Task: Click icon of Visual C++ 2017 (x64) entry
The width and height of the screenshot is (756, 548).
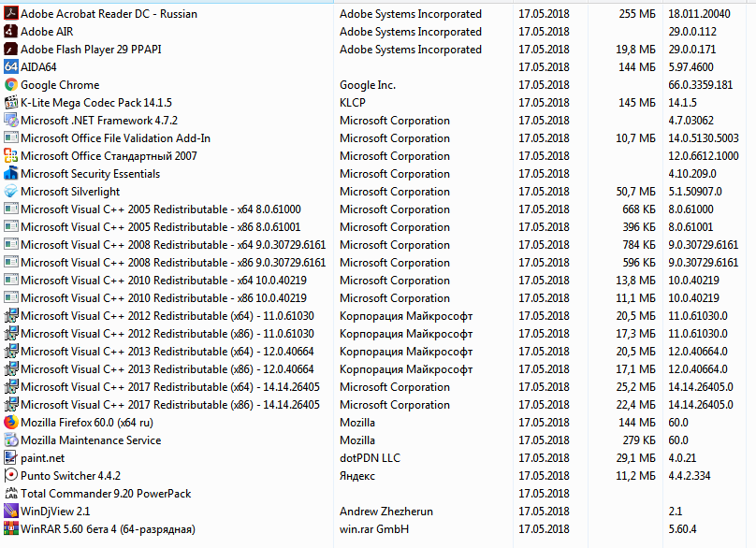Action: [10, 387]
